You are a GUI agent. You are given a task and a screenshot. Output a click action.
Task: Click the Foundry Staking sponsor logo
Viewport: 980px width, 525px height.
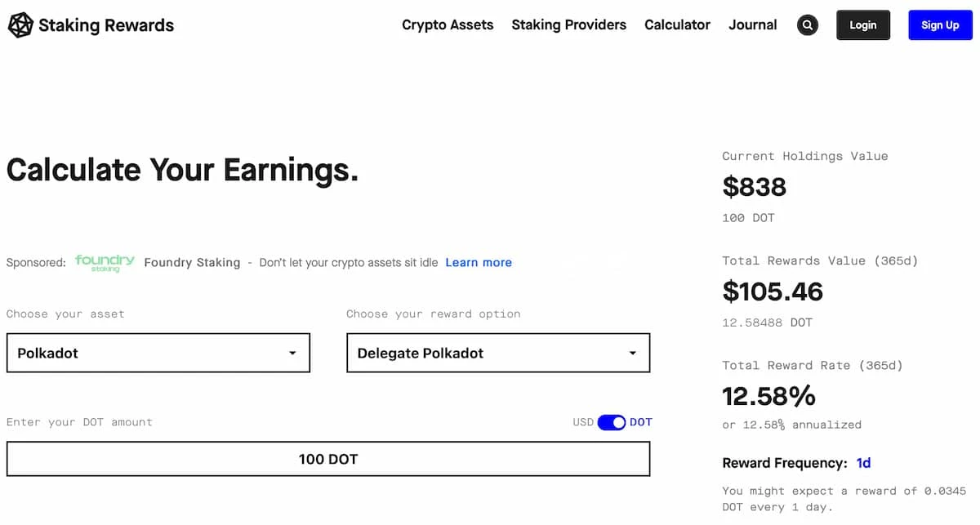[x=105, y=263]
